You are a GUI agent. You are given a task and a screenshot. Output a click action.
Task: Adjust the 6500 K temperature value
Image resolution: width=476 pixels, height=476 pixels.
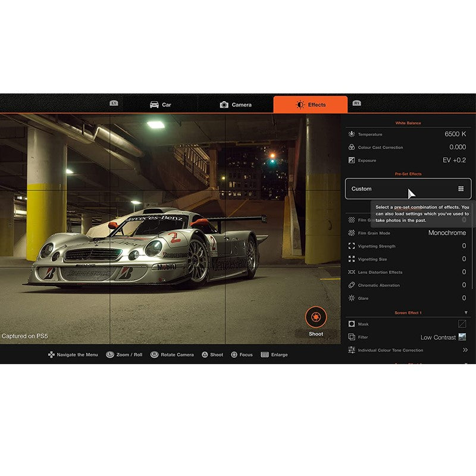click(455, 134)
